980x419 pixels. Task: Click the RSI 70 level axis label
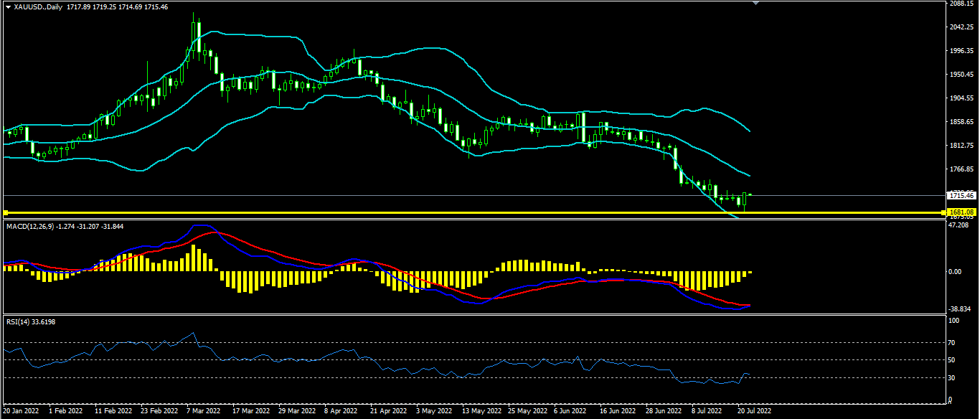(952, 343)
